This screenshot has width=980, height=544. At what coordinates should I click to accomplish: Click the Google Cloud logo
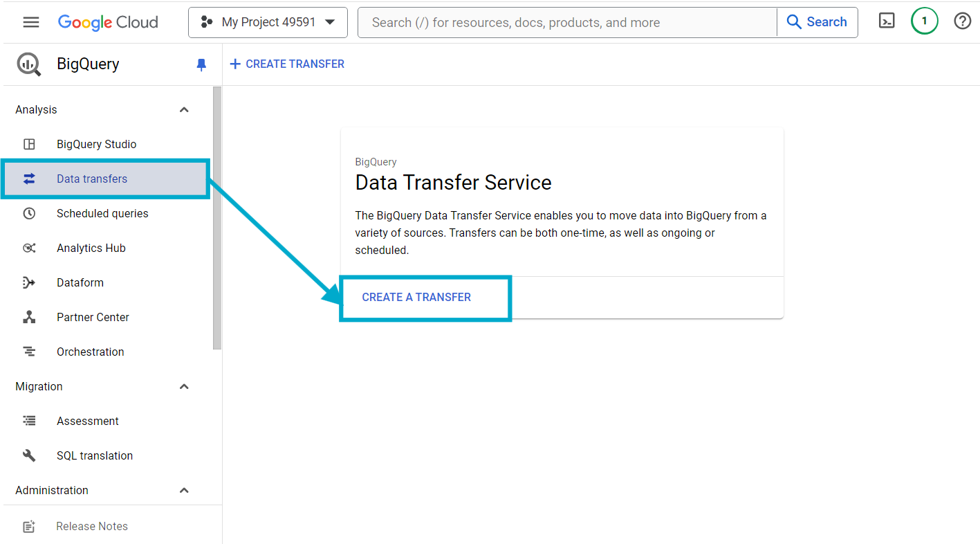(x=108, y=22)
